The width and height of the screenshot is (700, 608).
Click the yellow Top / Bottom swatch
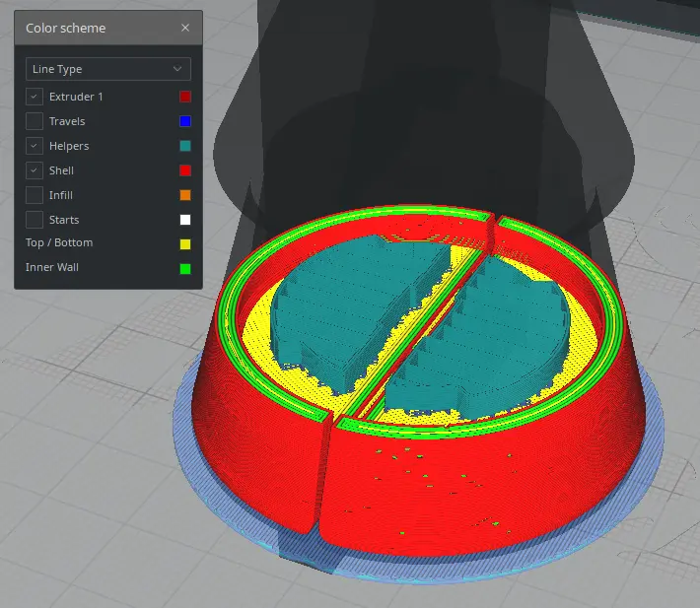185,244
